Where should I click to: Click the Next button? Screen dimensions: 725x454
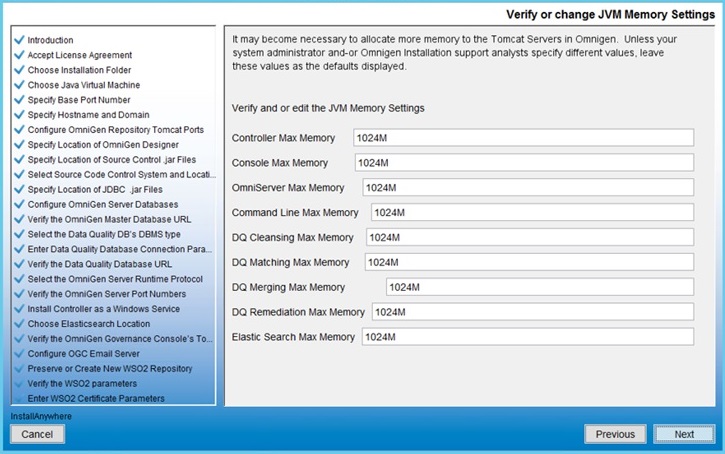click(684, 434)
